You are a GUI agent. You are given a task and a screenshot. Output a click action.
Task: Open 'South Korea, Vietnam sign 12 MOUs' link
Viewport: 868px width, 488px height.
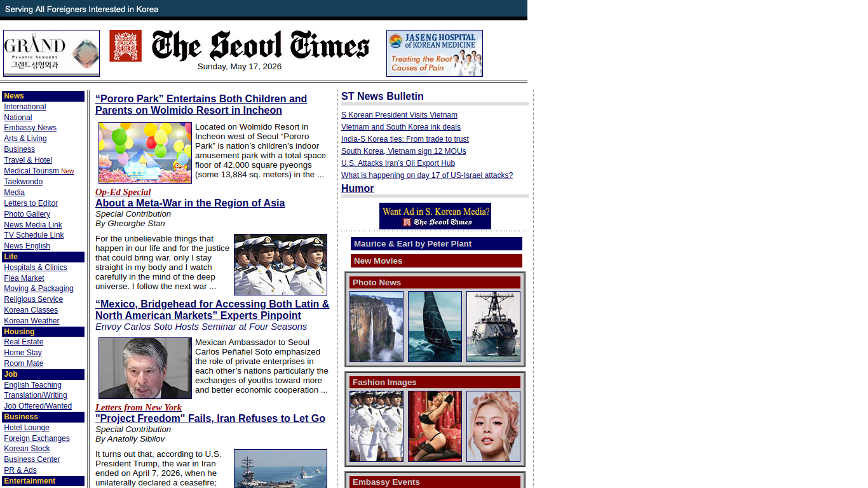coord(403,151)
